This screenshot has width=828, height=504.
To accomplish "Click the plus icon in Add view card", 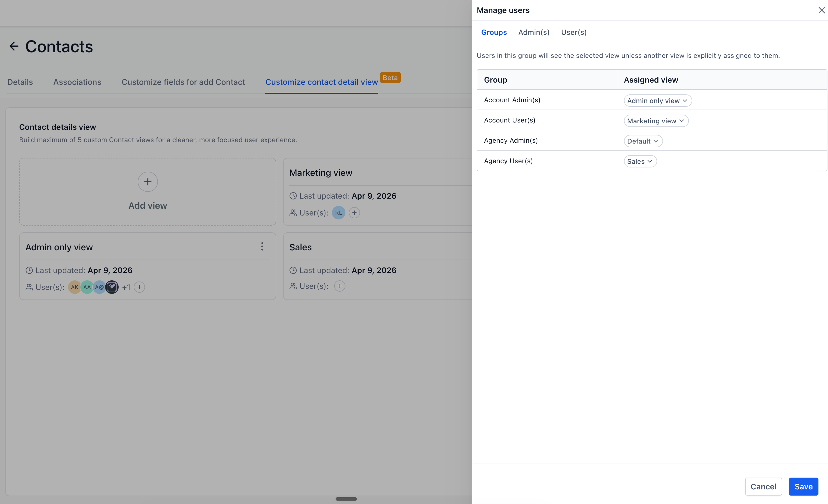I will (148, 182).
